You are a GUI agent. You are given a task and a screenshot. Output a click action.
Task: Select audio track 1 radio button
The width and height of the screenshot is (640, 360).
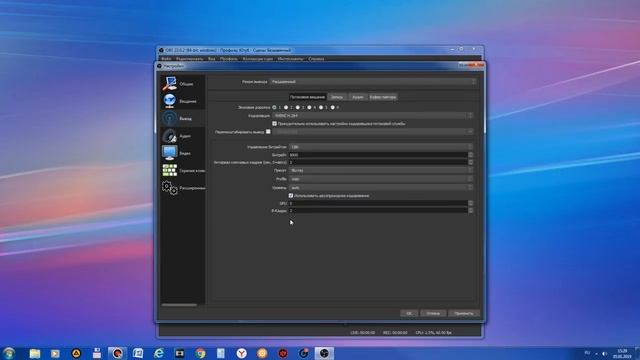click(x=274, y=107)
